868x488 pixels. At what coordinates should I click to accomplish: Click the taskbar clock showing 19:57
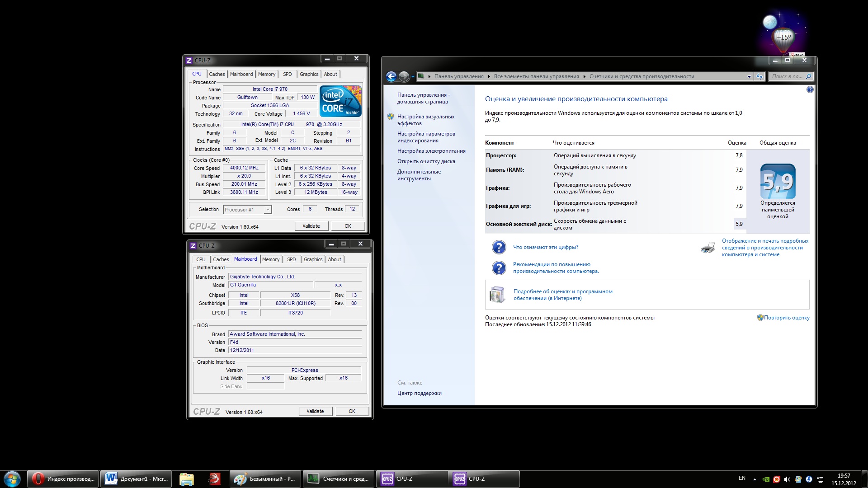pyautogui.click(x=844, y=479)
